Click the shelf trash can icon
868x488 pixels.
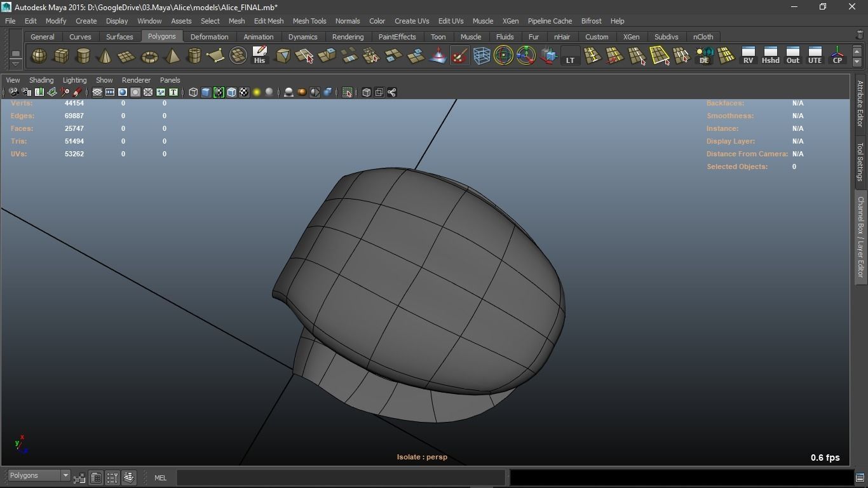click(x=860, y=36)
